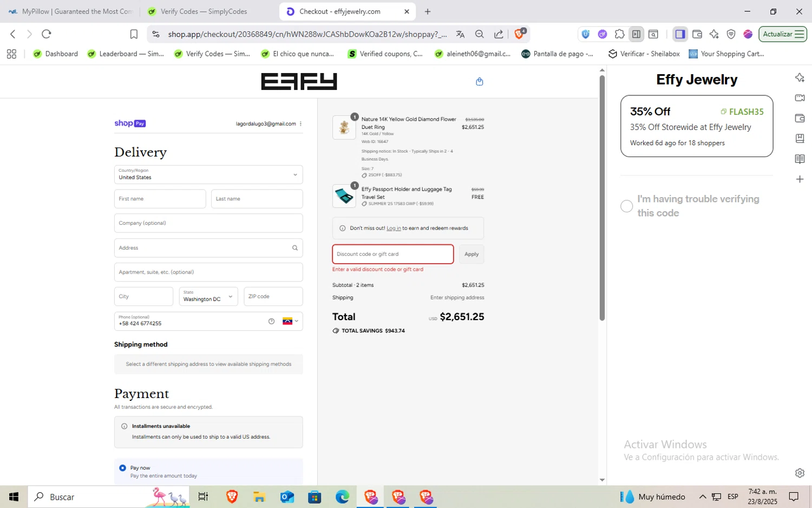Click the First name field

[x=160, y=199]
